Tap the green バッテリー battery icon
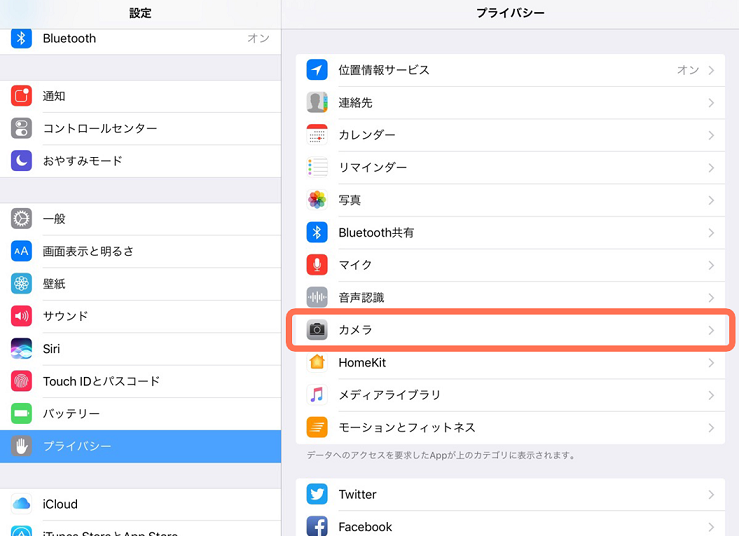This screenshot has height=536, width=739. click(x=21, y=413)
